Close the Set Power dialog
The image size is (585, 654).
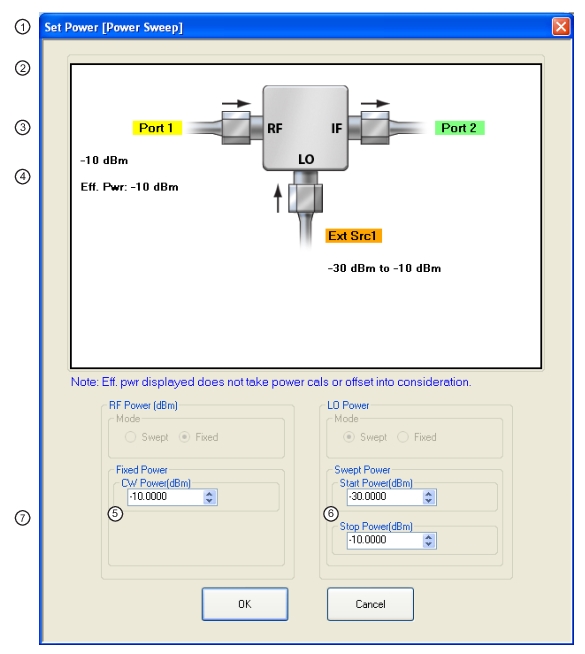pos(561,27)
